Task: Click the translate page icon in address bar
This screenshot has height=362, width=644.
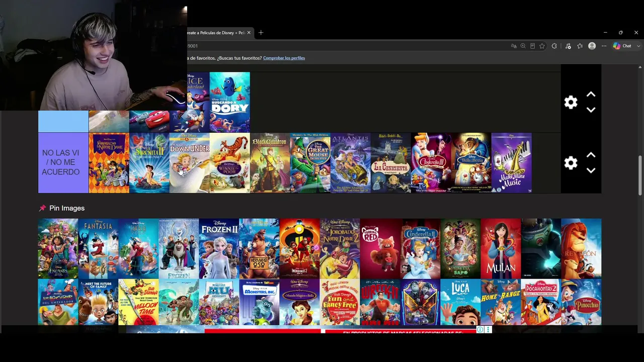Action: (x=514, y=46)
